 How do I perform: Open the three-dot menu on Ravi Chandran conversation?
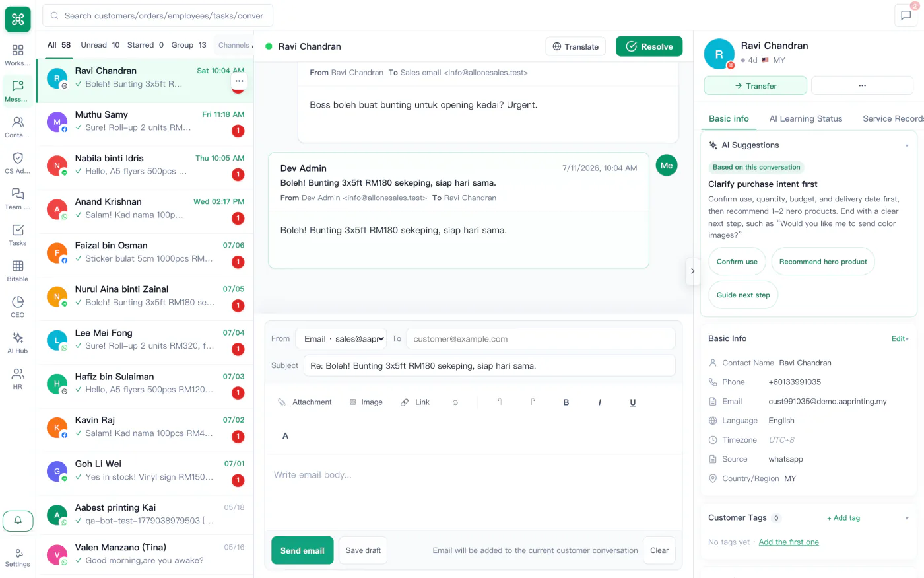point(239,81)
